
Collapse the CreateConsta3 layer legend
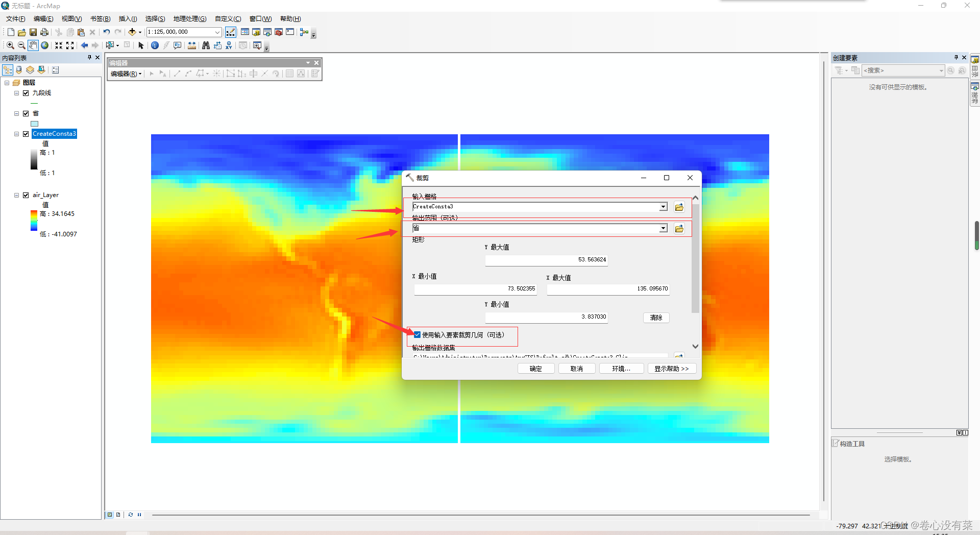click(x=16, y=134)
